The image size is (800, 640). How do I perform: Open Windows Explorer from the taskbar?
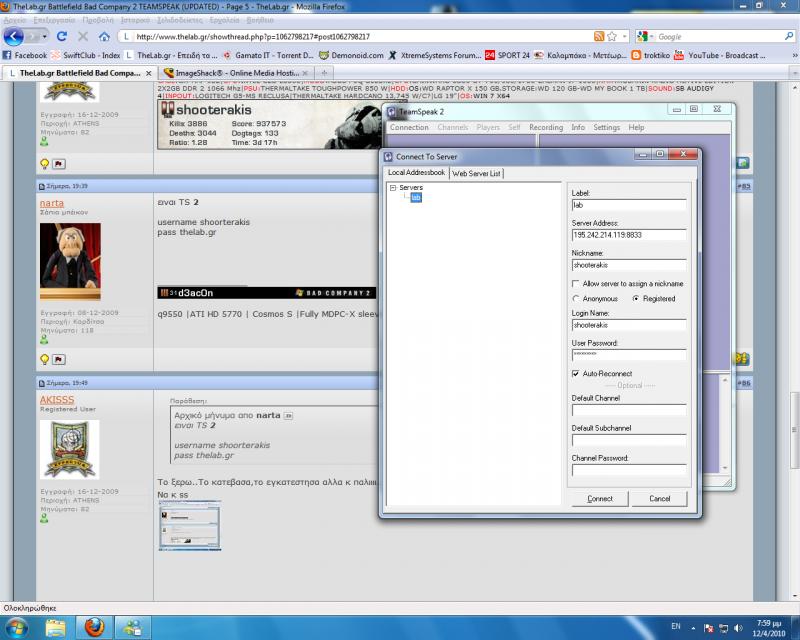point(56,628)
